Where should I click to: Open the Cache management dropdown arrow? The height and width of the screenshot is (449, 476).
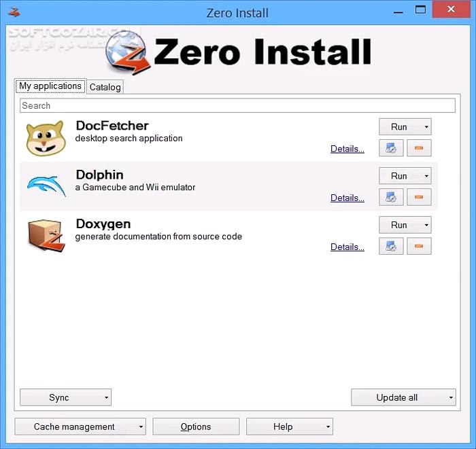[141, 427]
